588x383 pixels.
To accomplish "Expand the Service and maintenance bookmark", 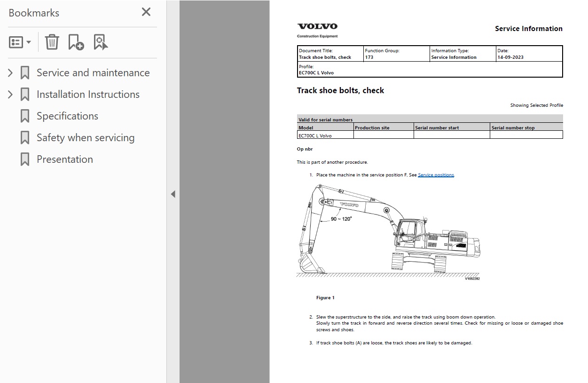I will coord(10,73).
